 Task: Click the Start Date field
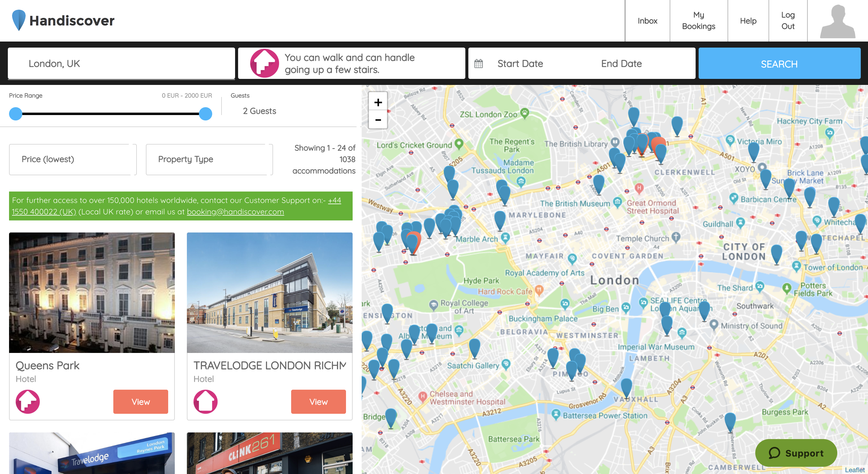point(520,64)
